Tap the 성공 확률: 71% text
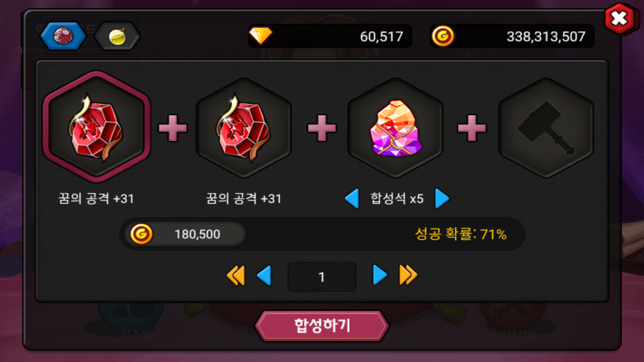Viewport: 644px width, 362px height. tap(460, 234)
